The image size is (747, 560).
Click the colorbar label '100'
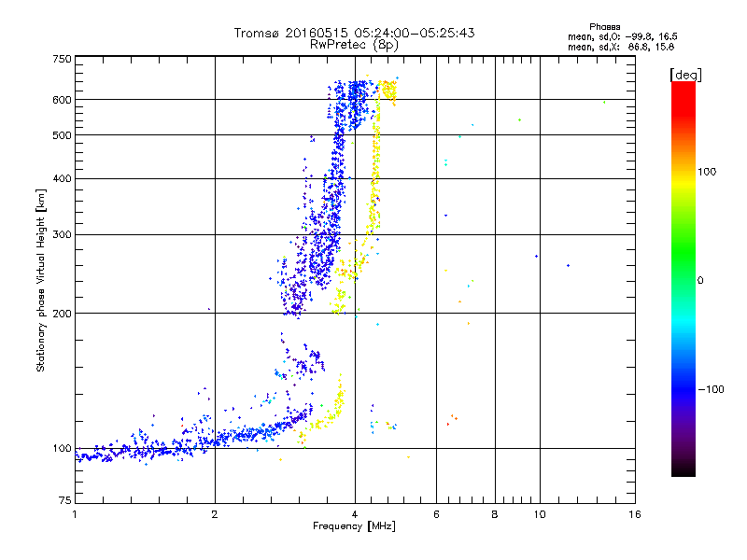(707, 172)
